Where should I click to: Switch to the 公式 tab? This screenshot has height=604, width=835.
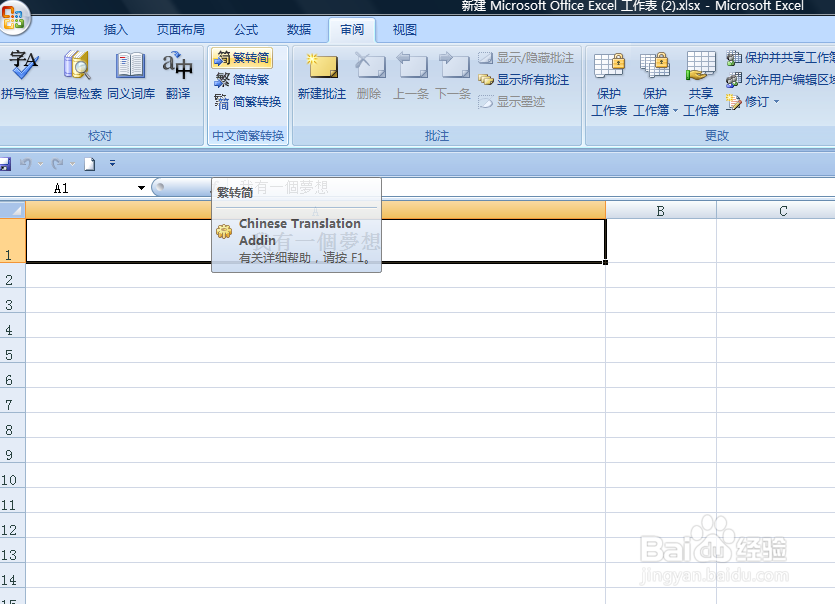click(246, 30)
